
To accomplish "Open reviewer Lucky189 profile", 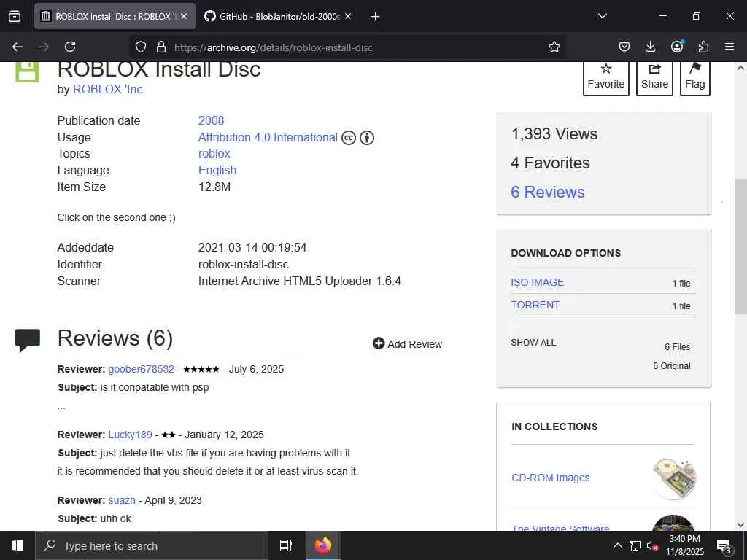I will [x=130, y=435].
